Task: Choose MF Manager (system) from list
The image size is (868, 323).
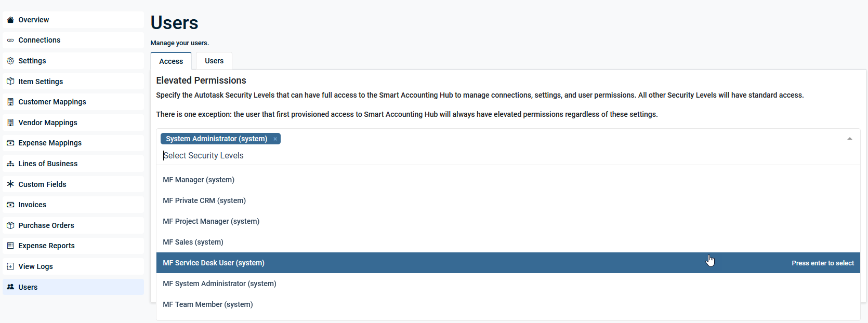Action: [x=199, y=180]
